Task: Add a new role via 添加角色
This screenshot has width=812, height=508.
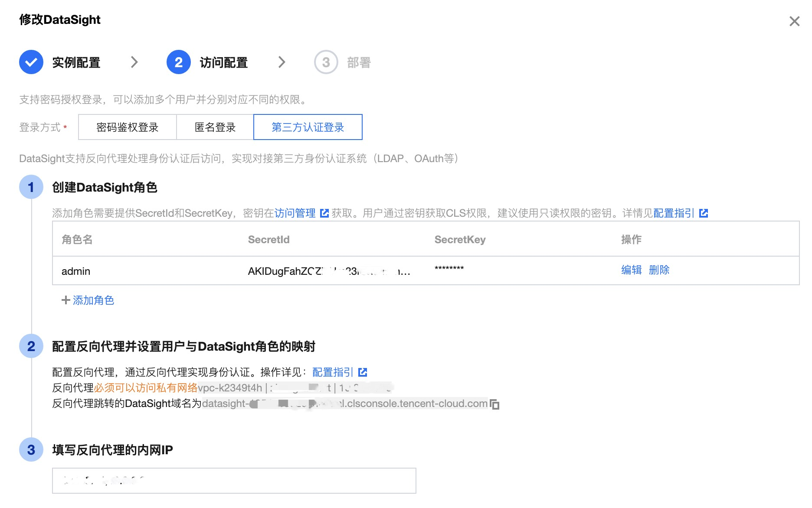Action: click(93, 300)
